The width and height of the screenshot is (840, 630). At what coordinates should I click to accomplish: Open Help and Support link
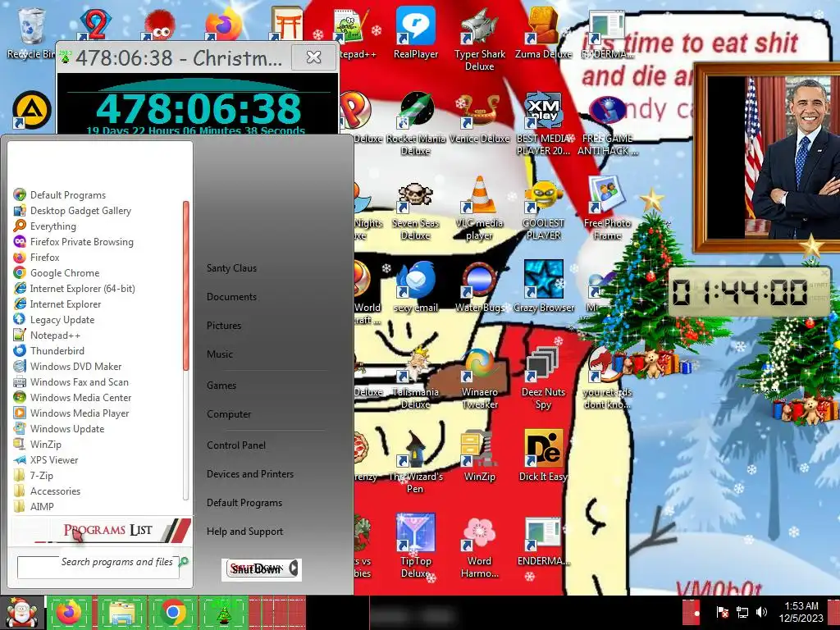(x=244, y=532)
